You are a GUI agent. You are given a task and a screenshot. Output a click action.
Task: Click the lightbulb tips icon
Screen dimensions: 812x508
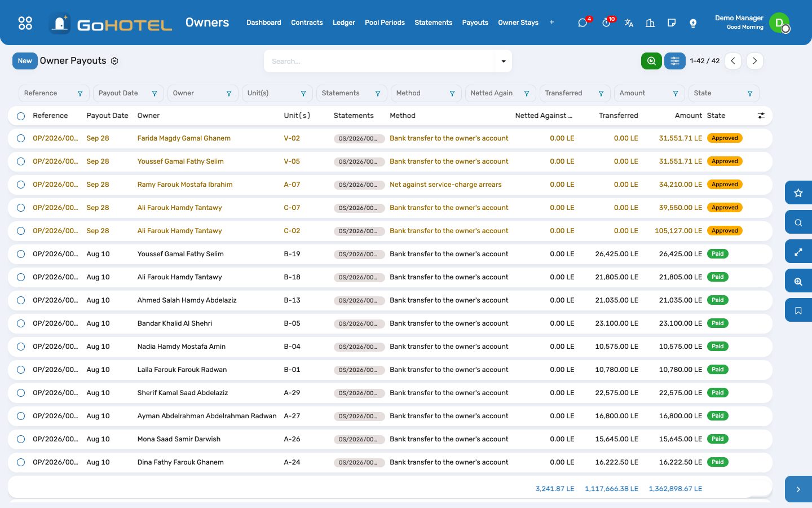(693, 23)
